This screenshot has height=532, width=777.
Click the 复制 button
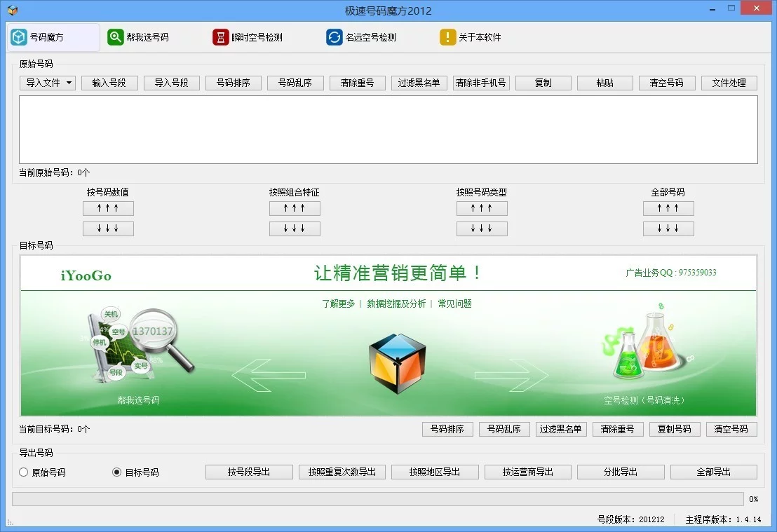click(x=543, y=83)
